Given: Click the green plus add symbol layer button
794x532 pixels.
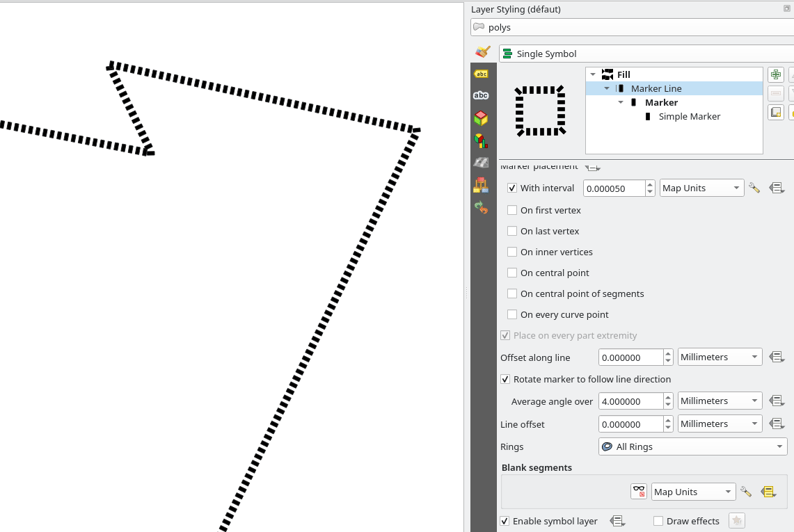Looking at the screenshot, I should [x=775, y=74].
